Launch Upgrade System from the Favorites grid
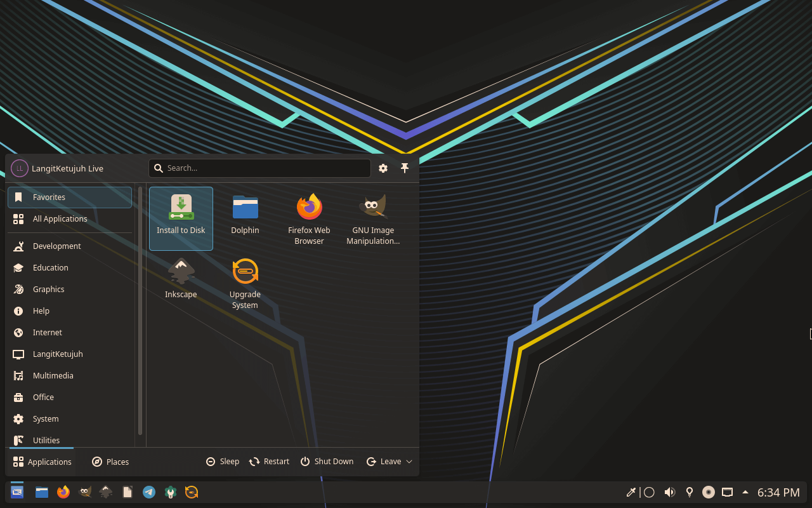This screenshot has width=812, height=508. coord(245,282)
